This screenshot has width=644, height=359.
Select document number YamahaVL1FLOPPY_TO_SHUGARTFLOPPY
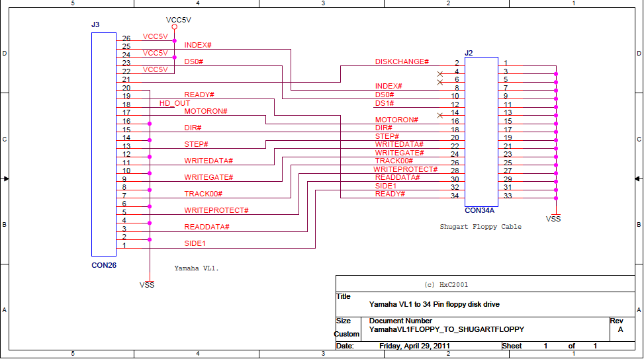tap(447, 329)
